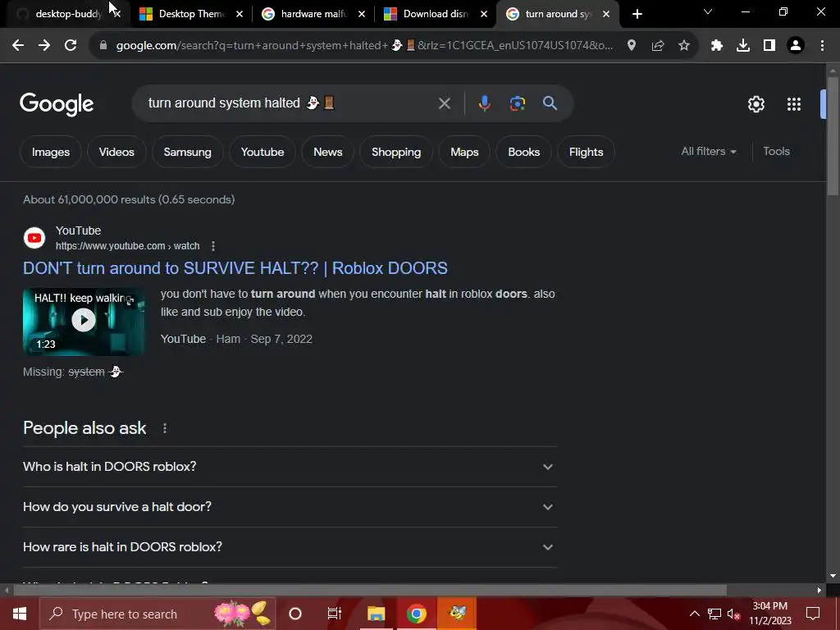Filter results by News
This screenshot has width=840, height=630.
(328, 152)
